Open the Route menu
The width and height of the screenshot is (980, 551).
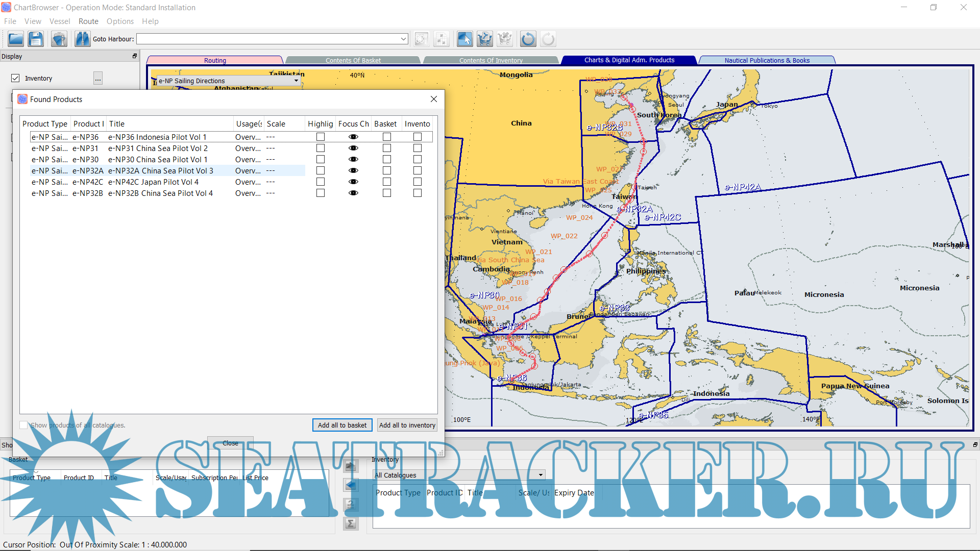[x=88, y=21]
